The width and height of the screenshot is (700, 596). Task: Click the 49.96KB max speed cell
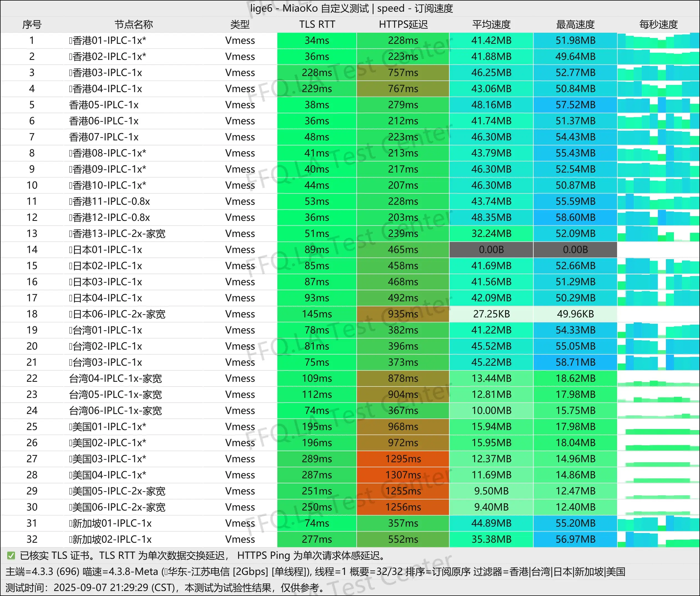(575, 314)
